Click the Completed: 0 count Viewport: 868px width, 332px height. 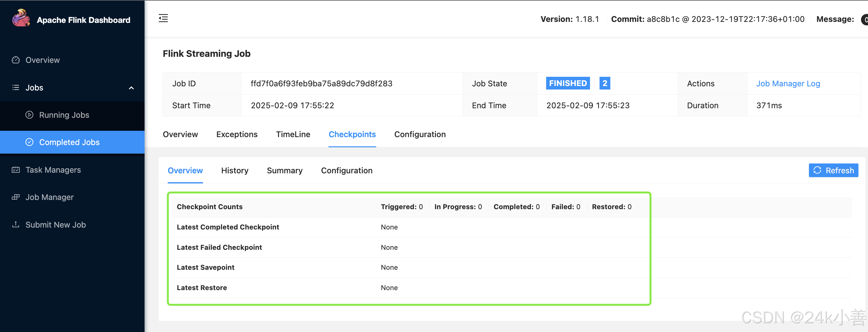point(517,207)
